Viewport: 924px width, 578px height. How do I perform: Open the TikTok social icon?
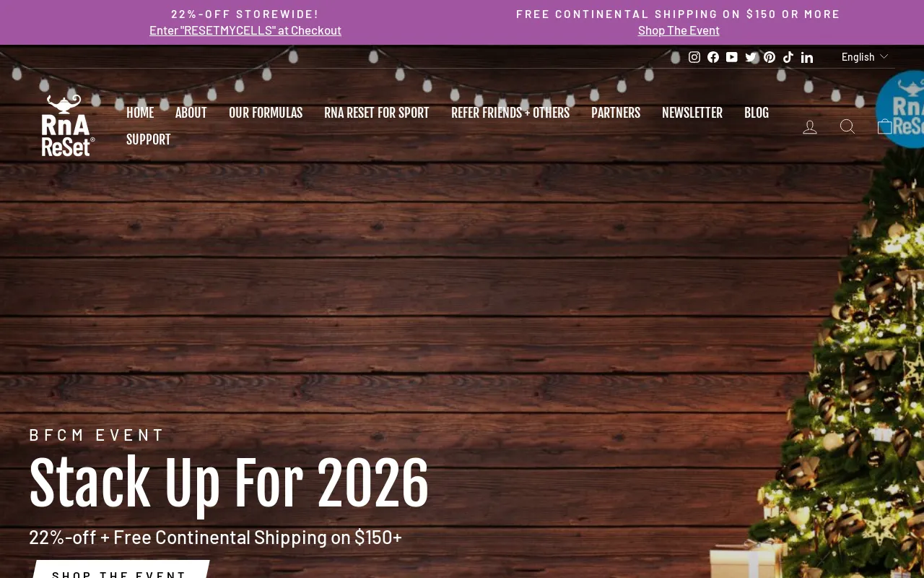pyautogui.click(x=788, y=57)
